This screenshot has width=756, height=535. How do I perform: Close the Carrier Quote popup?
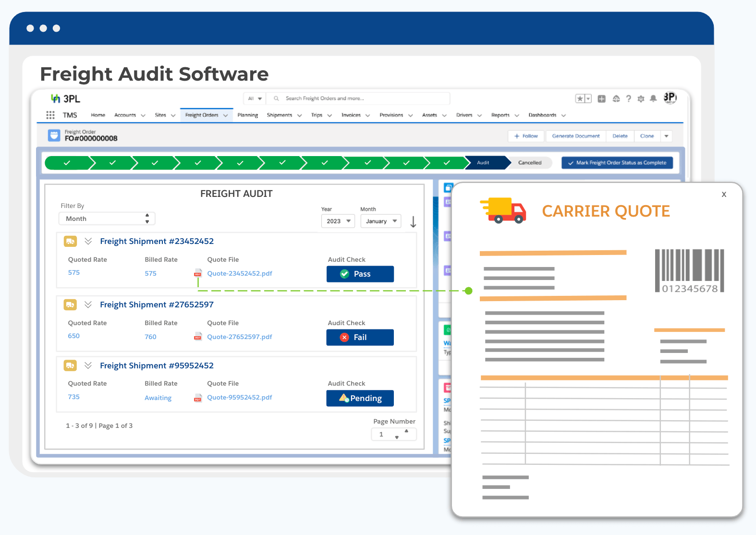click(x=724, y=195)
